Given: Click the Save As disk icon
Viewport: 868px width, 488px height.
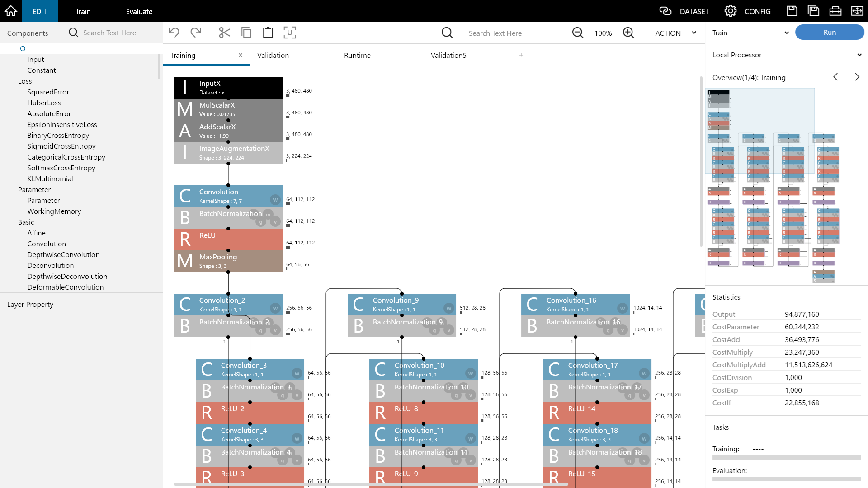Looking at the screenshot, I should point(814,11).
